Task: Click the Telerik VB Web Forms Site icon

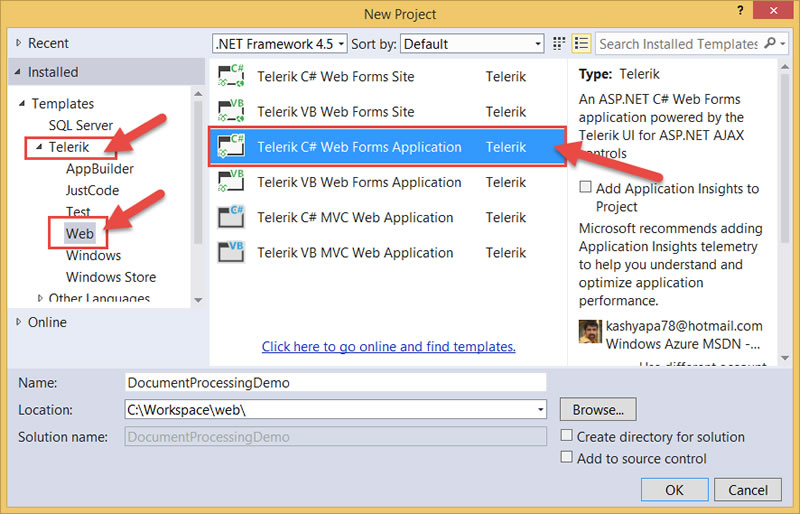Action: 231,112
